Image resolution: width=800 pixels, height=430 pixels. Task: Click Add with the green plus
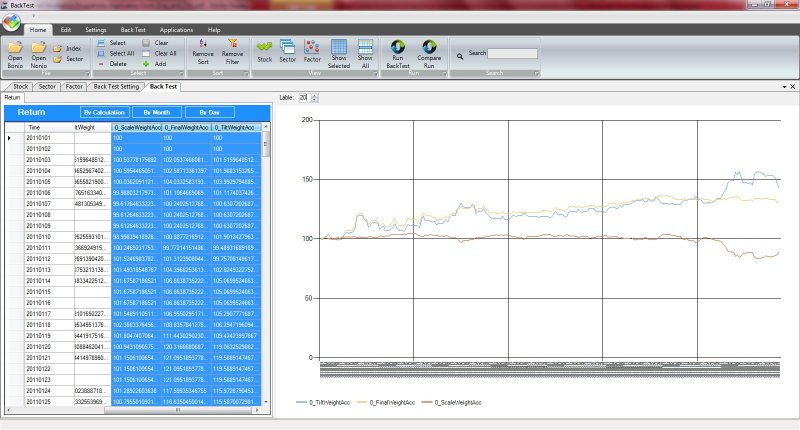[x=154, y=64]
